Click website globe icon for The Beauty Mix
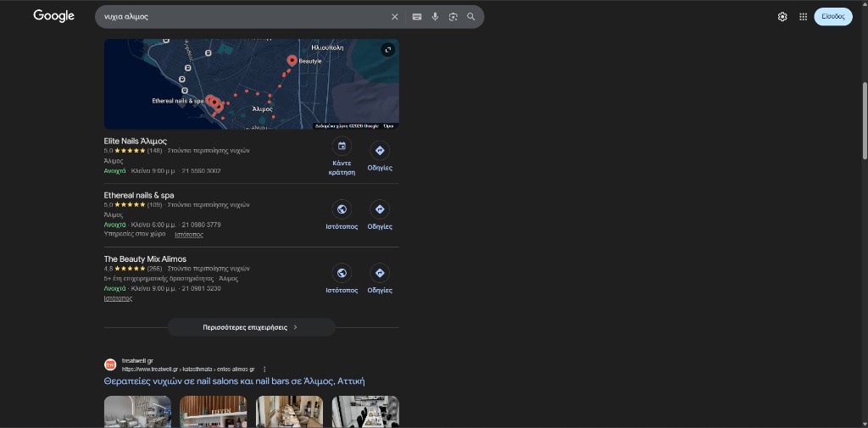The image size is (868, 428). (x=342, y=273)
